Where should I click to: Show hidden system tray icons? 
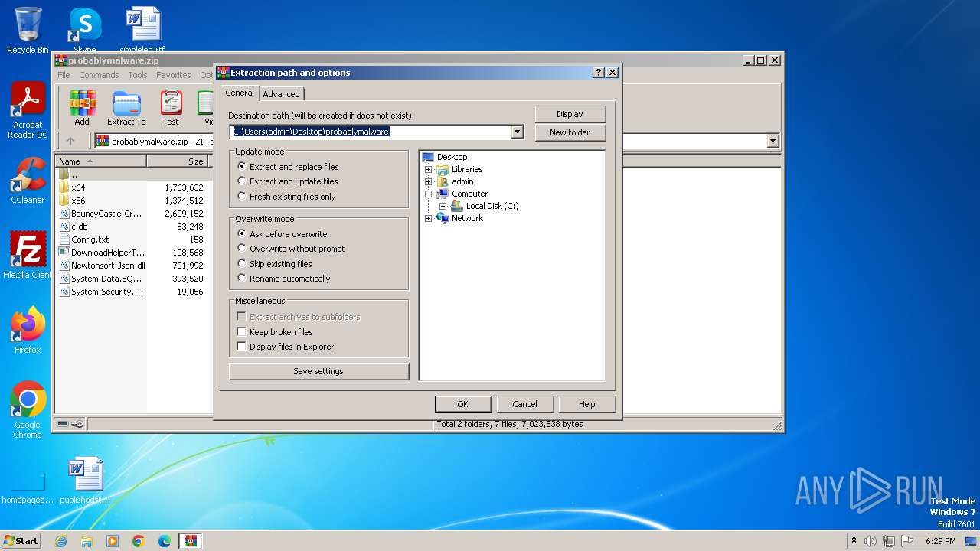click(854, 541)
